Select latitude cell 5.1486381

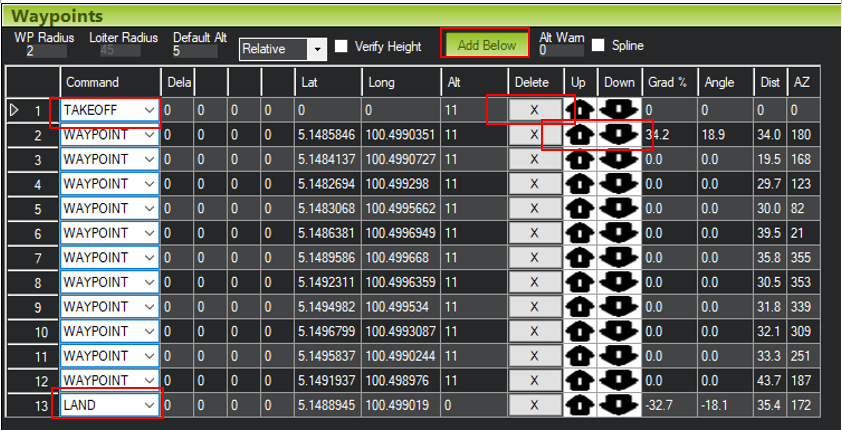pyautogui.click(x=328, y=233)
